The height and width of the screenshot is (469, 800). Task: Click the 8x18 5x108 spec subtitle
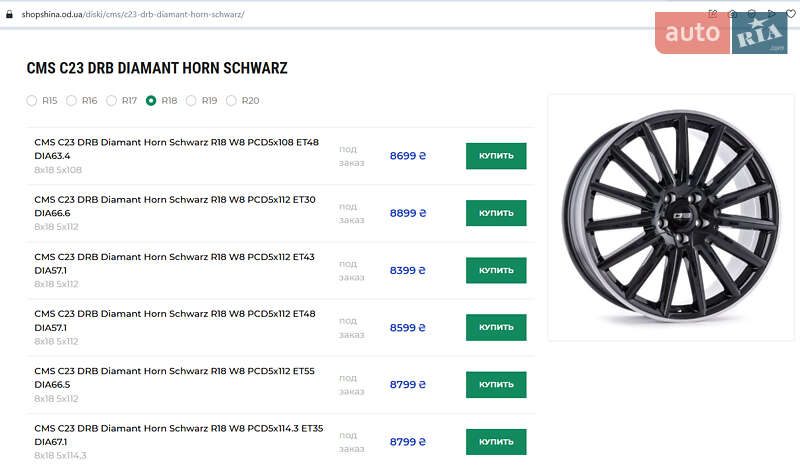click(58, 170)
